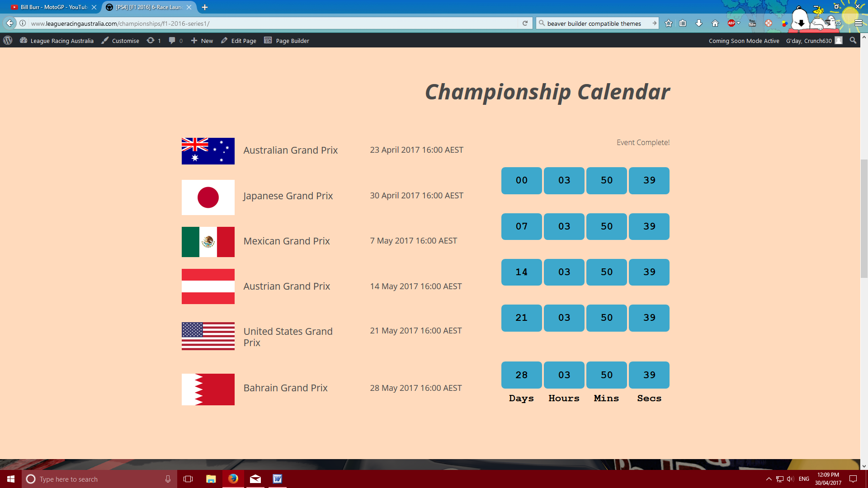Click the Firefox search box
Image resolution: width=868 pixels, height=488 pixels.
point(597,23)
